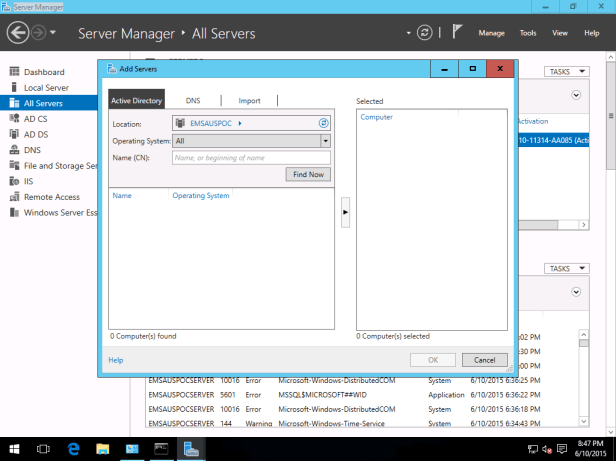The width and height of the screenshot is (616, 461).
Task: Expand the EMSAUSPOC location chevron
Action: (241, 123)
